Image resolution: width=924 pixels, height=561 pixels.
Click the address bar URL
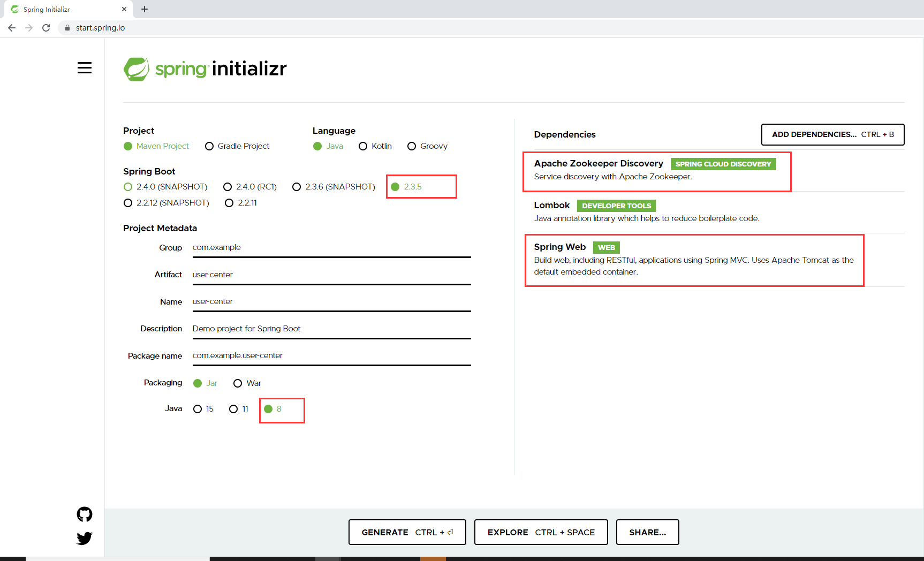(100, 28)
